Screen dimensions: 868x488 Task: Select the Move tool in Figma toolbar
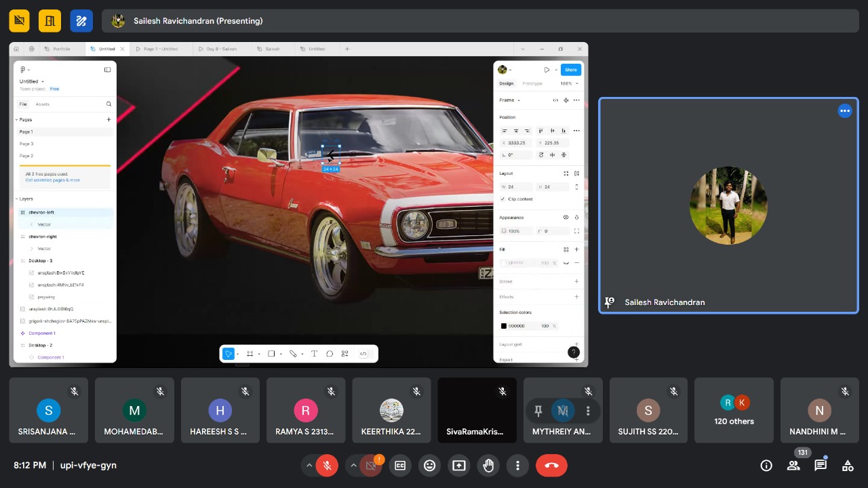[229, 354]
